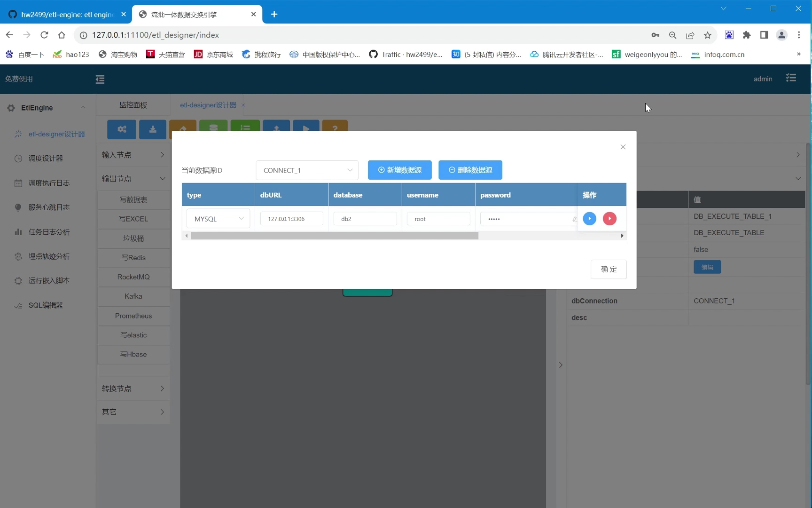This screenshot has height=508, width=812.
Task: Open the CONNECT_1 data source dropdown
Action: click(x=307, y=170)
